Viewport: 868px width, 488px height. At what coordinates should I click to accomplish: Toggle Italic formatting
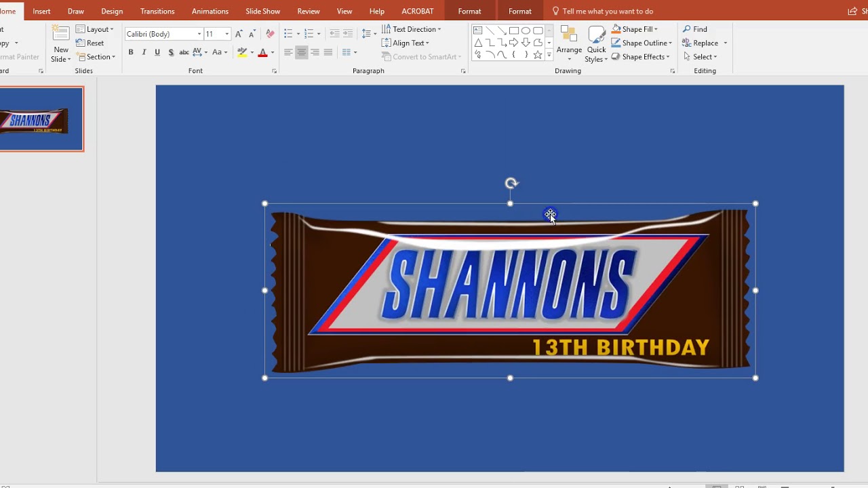[144, 52]
